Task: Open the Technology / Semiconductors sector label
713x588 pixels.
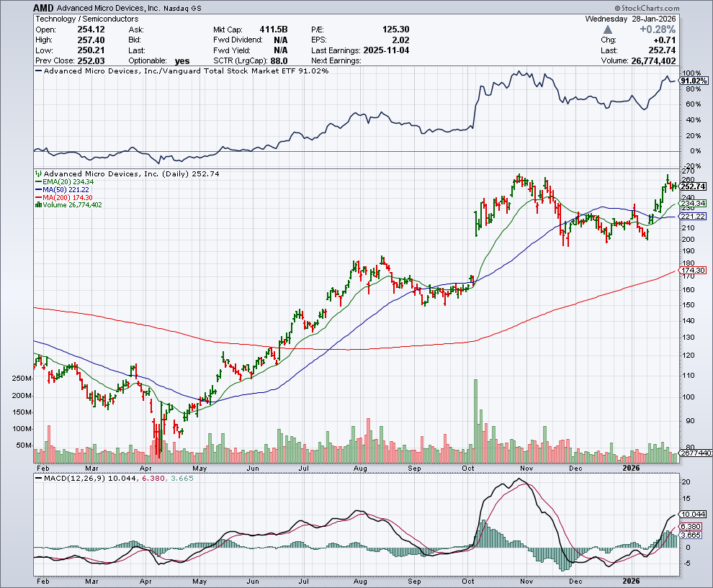Action: 87,19
